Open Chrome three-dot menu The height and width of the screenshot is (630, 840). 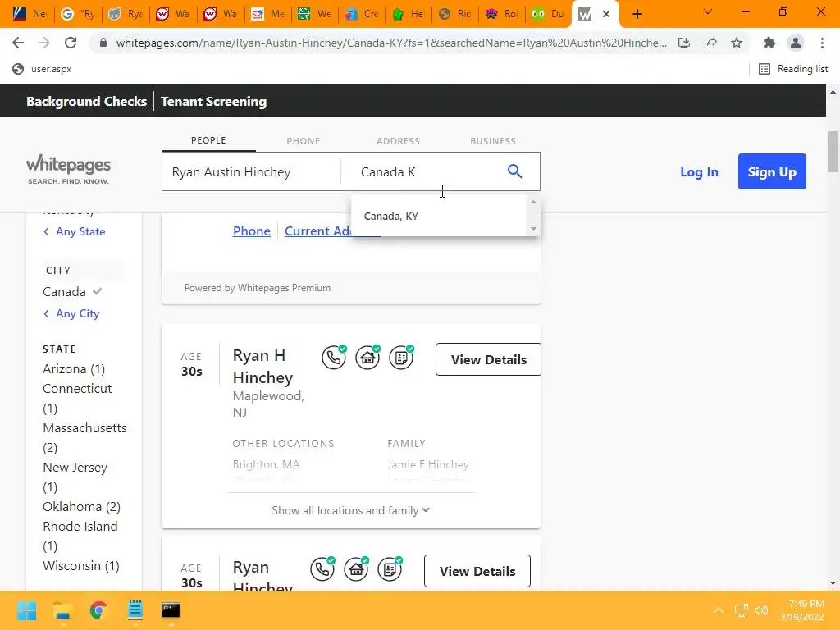822,43
